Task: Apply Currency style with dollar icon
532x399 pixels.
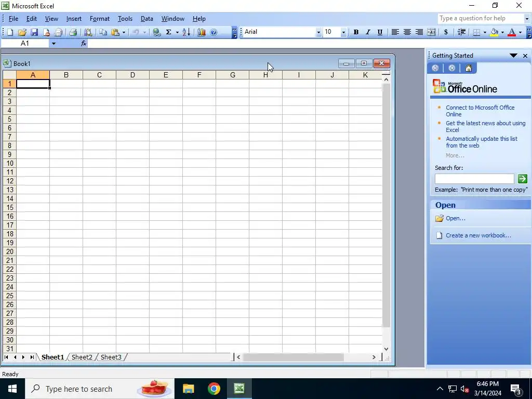Action: [446, 32]
